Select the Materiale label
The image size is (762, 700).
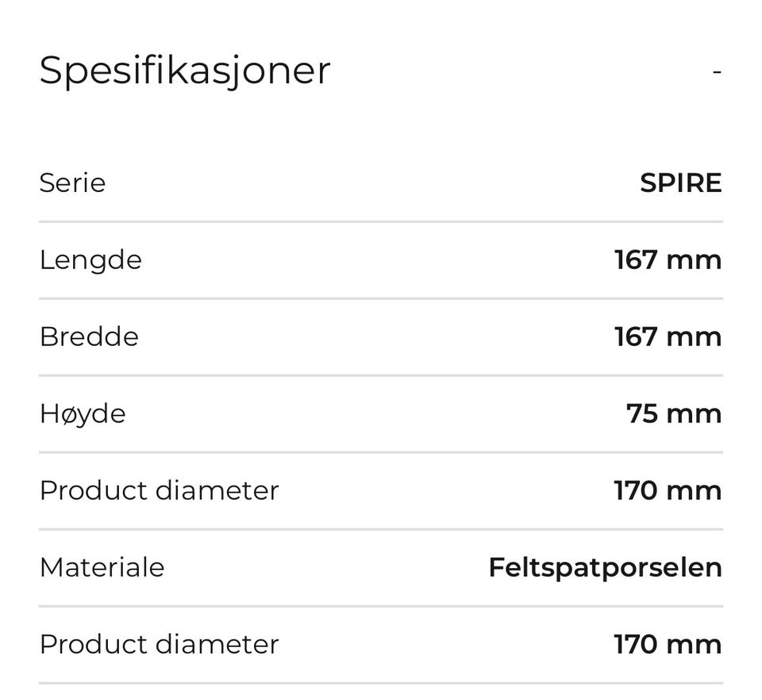click(x=102, y=567)
